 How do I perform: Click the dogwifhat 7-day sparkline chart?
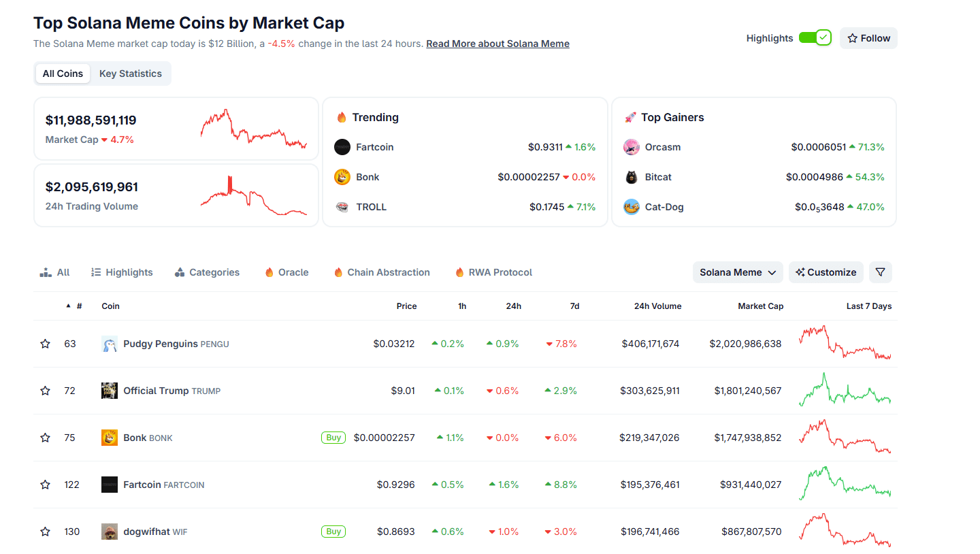(x=845, y=532)
